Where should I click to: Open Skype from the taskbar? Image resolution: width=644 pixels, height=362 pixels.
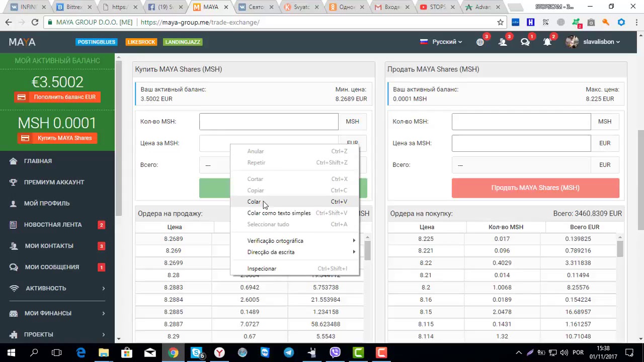pyautogui.click(x=196, y=353)
